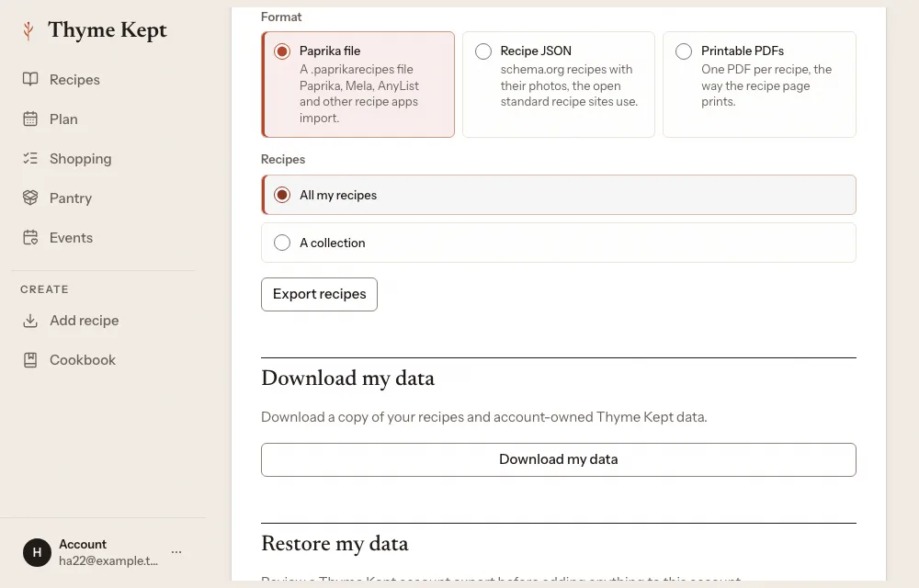Image resolution: width=919 pixels, height=588 pixels.
Task: Click the Events calendar-heart icon
Action: tap(30, 238)
